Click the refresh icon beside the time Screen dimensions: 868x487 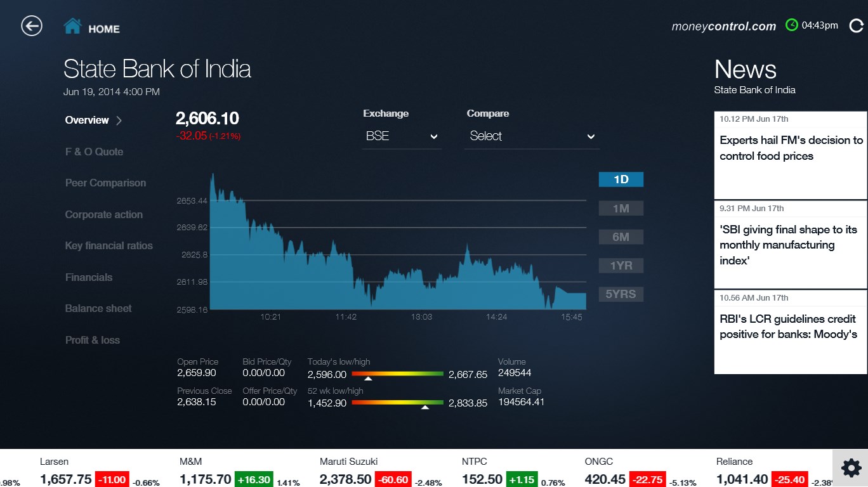[x=856, y=26]
